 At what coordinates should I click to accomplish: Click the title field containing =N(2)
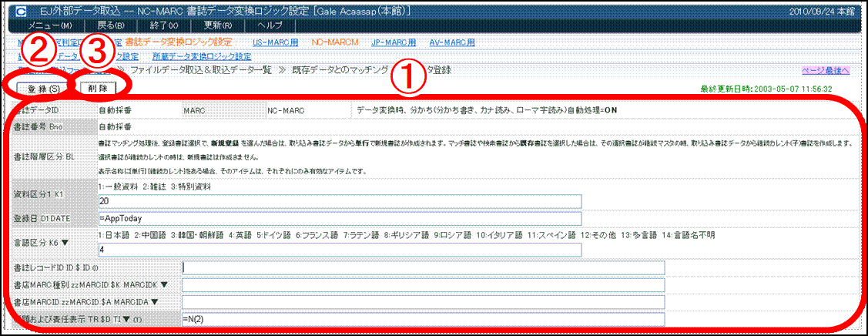tap(423, 319)
